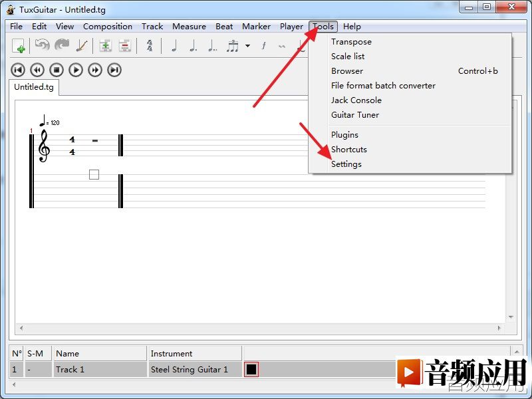
Task: Minimize the TuxGuitar window
Action: tap(469, 7)
